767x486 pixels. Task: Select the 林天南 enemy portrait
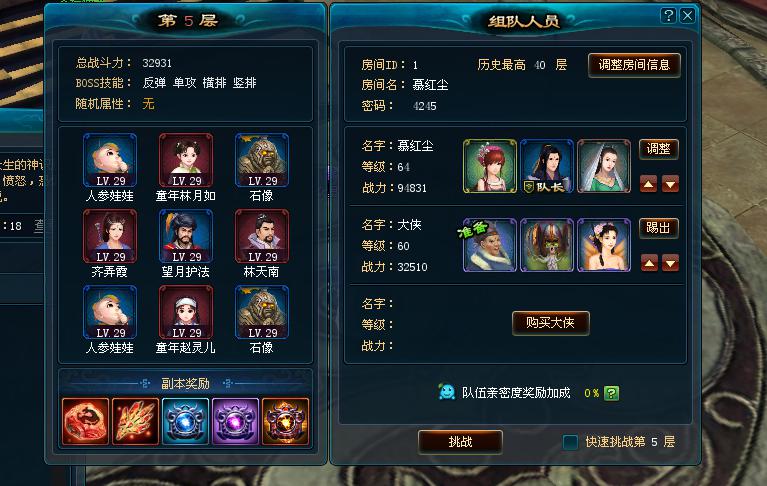[x=262, y=236]
